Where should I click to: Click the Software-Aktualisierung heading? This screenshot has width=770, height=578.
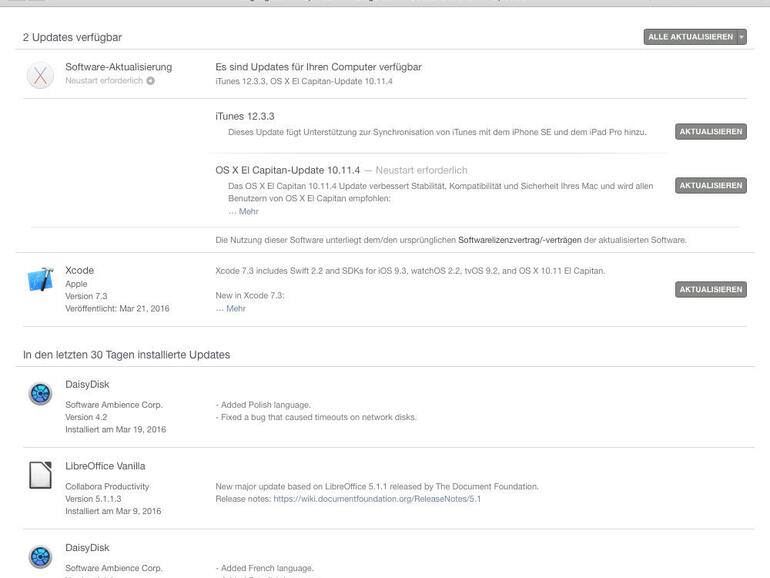[x=118, y=67]
